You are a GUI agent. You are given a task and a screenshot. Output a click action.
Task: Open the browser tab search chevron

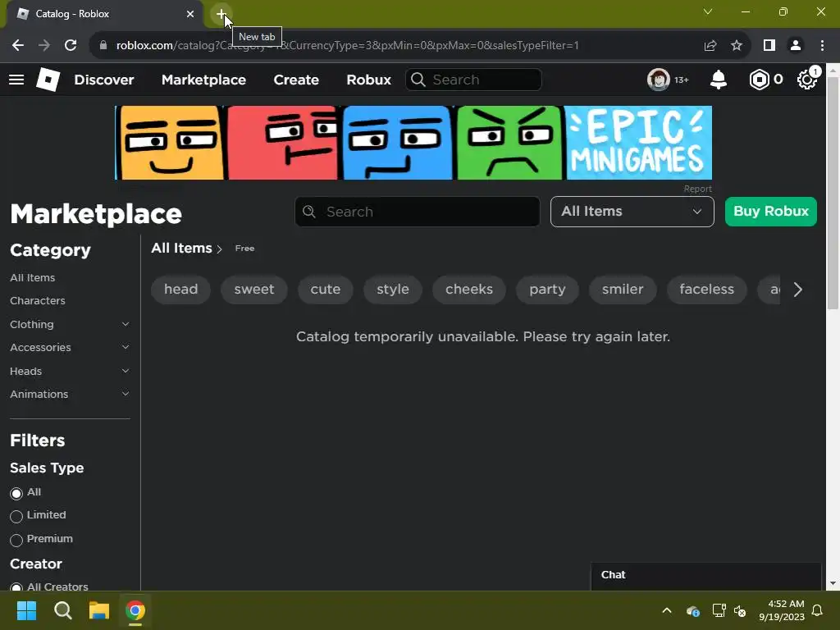(708, 11)
